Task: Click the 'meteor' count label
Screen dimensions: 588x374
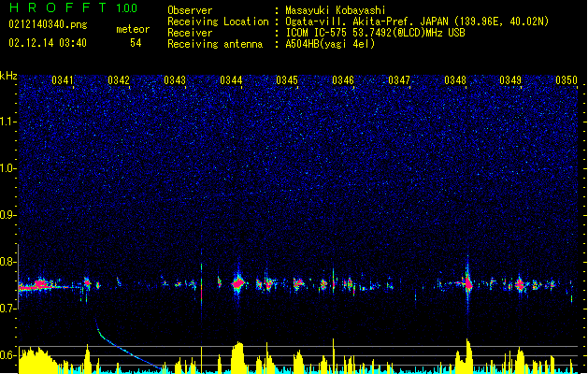Action: [x=133, y=29]
